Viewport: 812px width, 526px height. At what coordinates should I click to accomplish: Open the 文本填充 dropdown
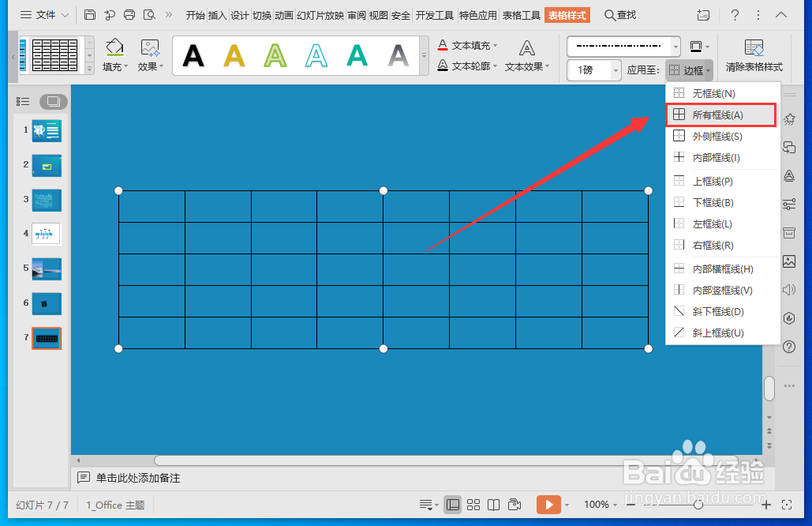[467, 46]
